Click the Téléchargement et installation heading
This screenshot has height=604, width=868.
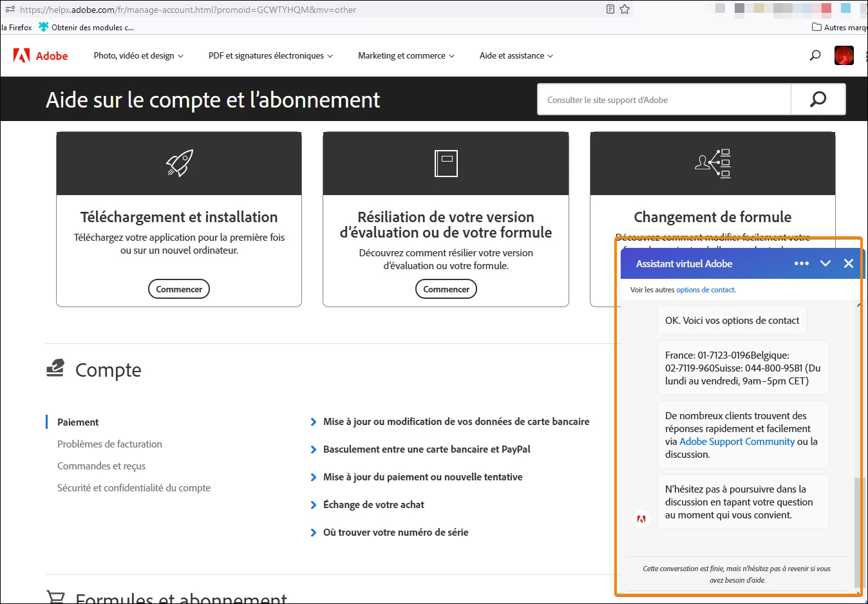[x=179, y=217]
